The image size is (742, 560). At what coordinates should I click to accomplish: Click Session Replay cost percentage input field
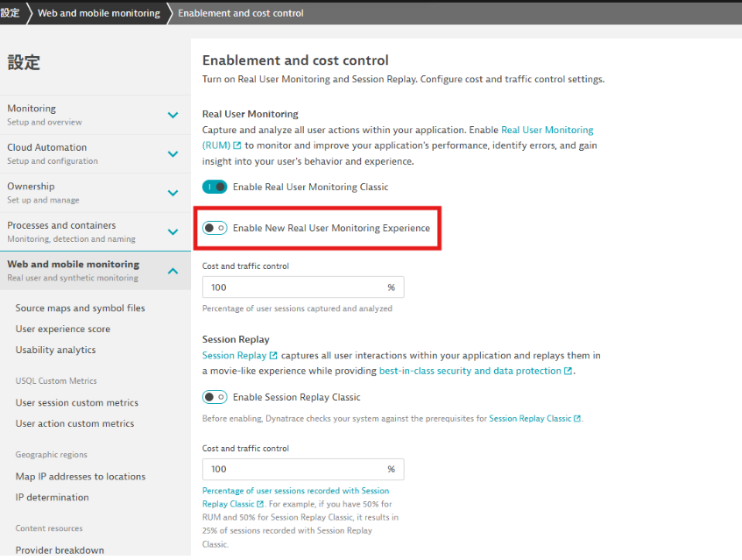pyautogui.click(x=293, y=469)
